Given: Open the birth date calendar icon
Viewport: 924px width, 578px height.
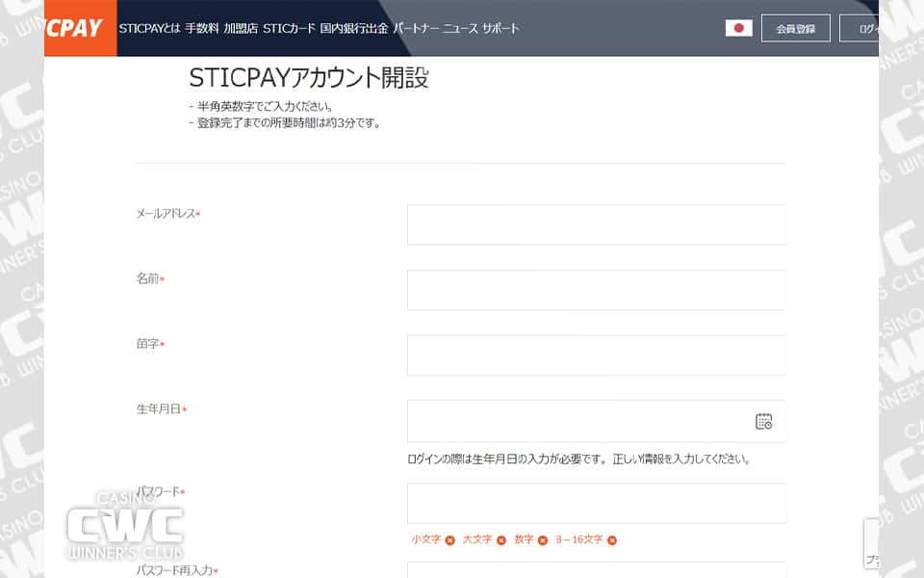Looking at the screenshot, I should coord(763,421).
